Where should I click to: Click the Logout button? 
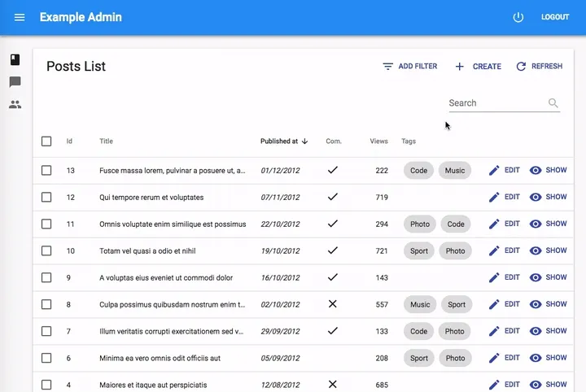tap(555, 17)
